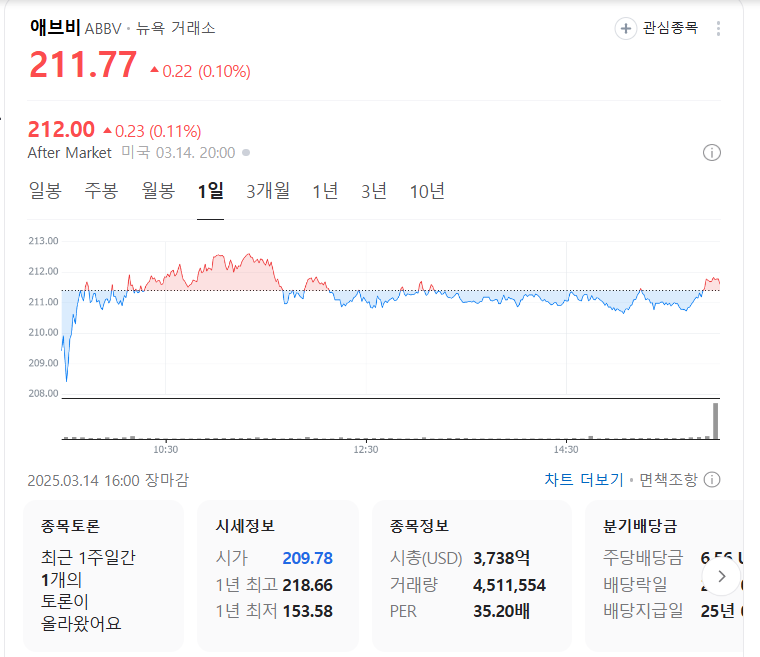Click the 10:30 time axis label
The width and height of the screenshot is (760, 657).
click(x=165, y=449)
